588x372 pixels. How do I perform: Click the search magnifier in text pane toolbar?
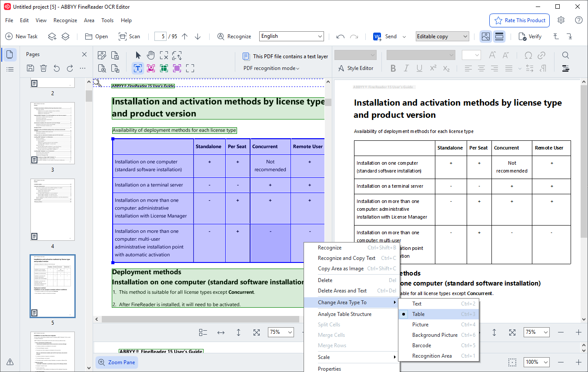pos(565,55)
